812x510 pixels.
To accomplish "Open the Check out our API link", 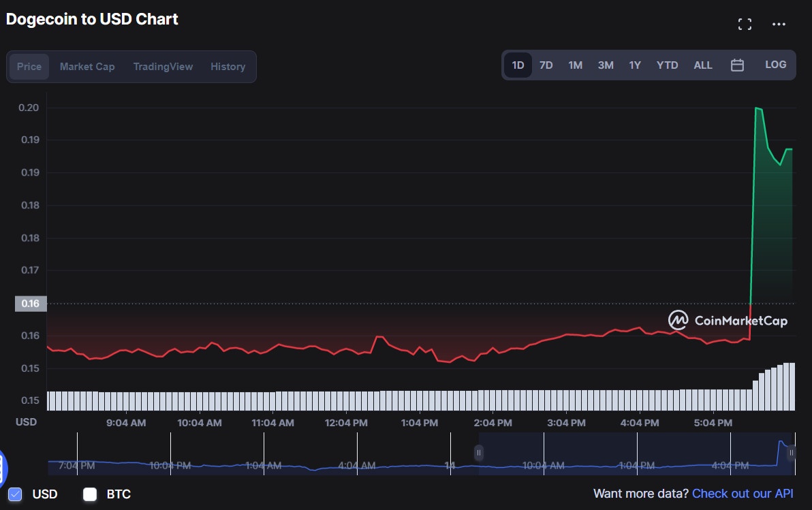I will (742, 494).
